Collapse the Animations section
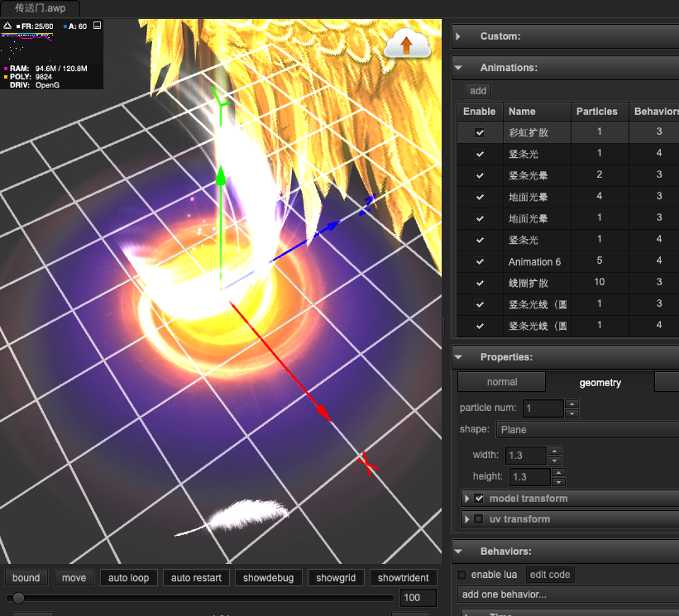Image resolution: width=679 pixels, height=616 pixels. (x=458, y=68)
